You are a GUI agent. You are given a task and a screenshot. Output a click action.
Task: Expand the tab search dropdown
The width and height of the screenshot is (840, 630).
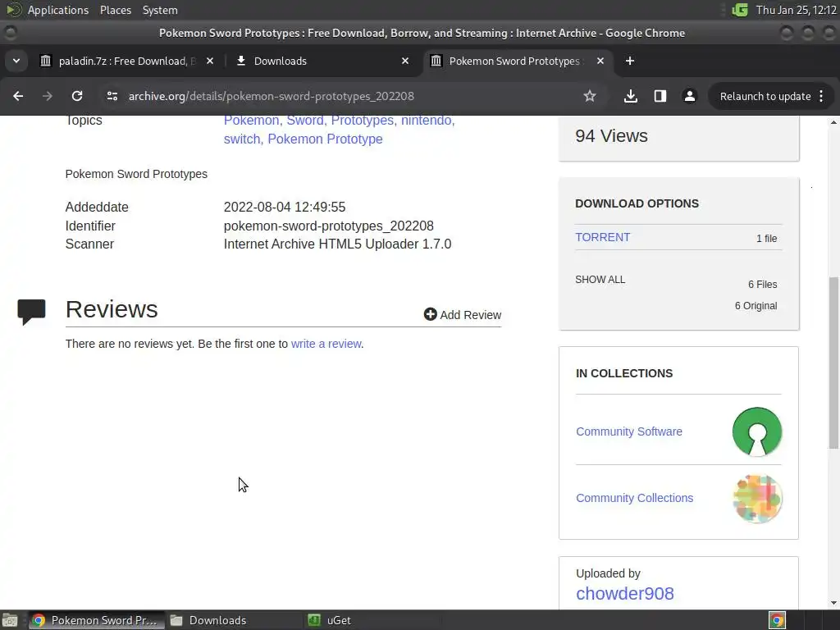(x=16, y=61)
